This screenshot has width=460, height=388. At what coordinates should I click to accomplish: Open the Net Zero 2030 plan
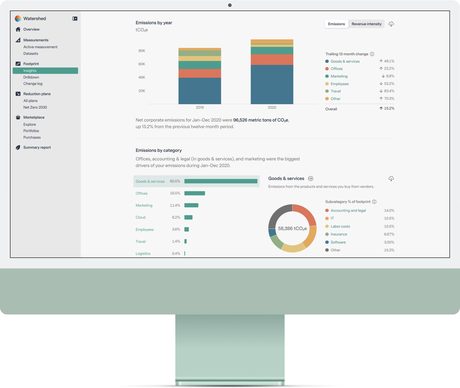[x=35, y=107]
